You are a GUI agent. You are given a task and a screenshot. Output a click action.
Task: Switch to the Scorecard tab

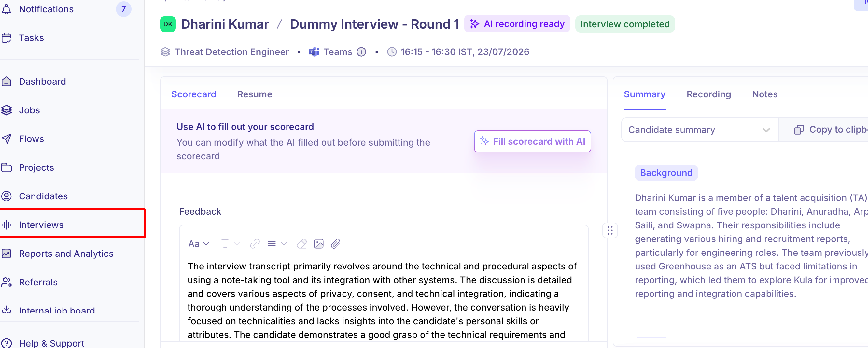[194, 94]
